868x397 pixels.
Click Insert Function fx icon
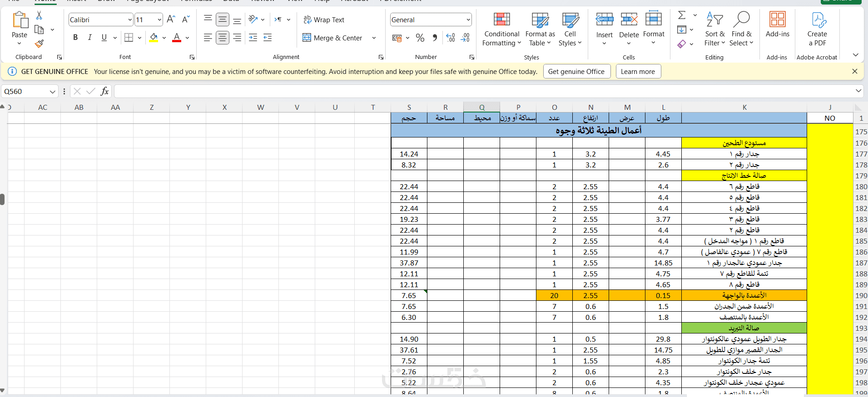(x=104, y=91)
